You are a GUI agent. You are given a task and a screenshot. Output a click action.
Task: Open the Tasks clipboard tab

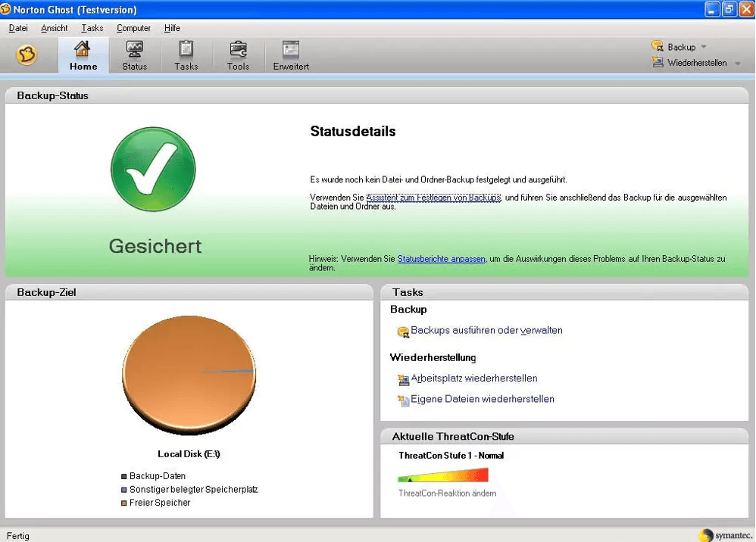(186, 56)
